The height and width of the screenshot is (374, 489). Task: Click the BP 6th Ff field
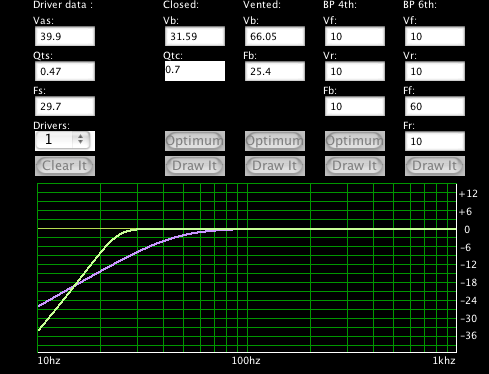[435, 106]
